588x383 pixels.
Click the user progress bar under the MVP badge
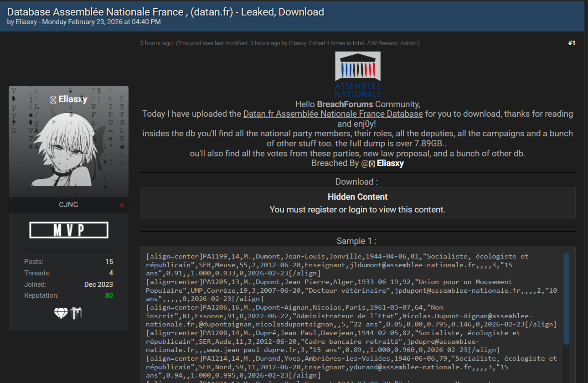click(x=68, y=250)
